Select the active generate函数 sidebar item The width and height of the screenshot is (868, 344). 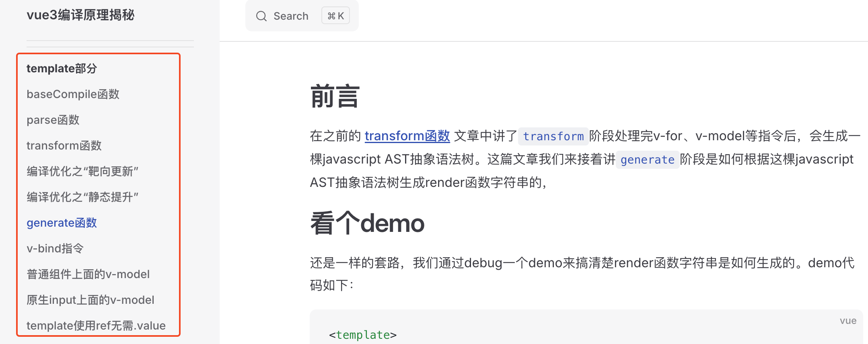coord(62,223)
